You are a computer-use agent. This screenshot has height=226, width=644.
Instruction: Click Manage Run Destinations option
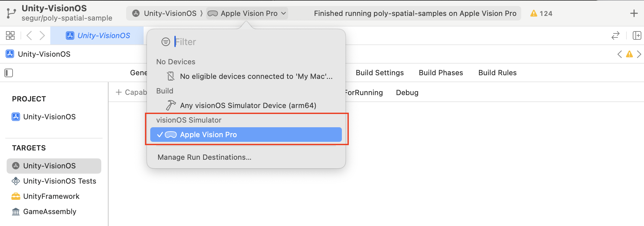[204, 157]
